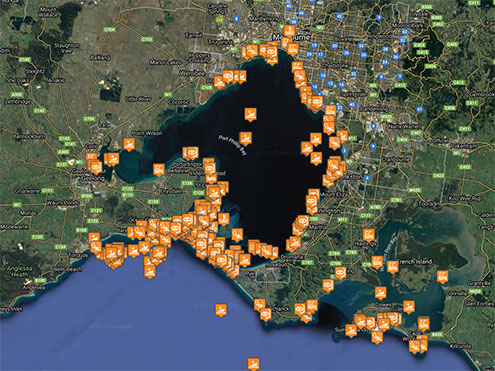Viewport: 495px width, 371px height.
Task: Select the boat marker just above the Port Phillip Bay label
Action: point(246,138)
